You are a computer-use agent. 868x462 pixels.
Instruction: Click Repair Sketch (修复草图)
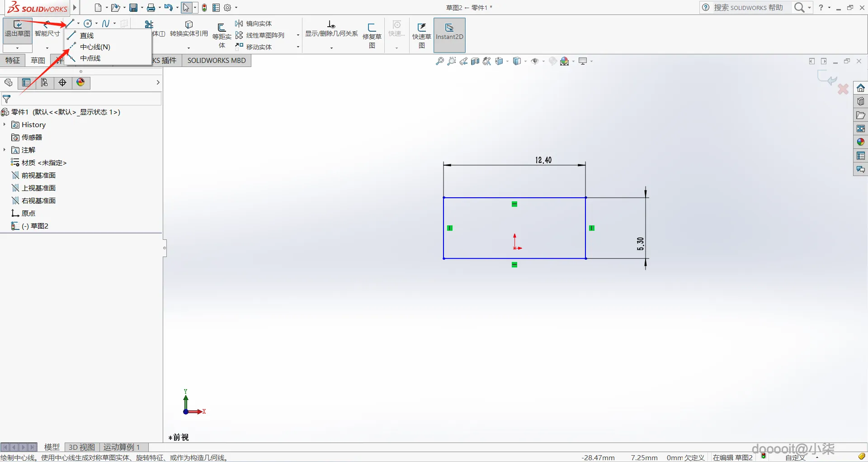pyautogui.click(x=372, y=35)
